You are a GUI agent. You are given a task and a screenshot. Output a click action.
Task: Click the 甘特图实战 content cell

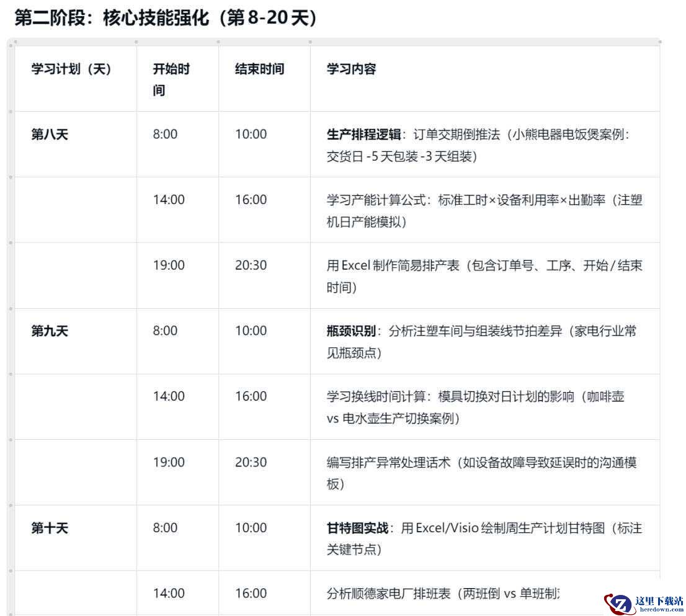click(484, 539)
